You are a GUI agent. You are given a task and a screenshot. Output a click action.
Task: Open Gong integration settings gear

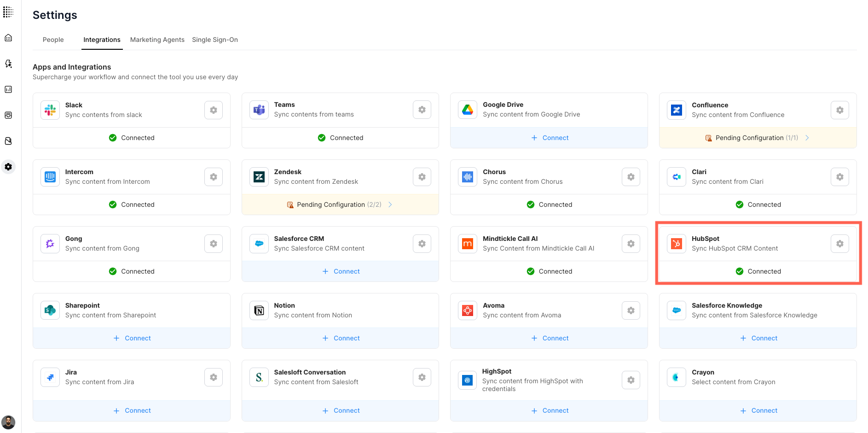(x=214, y=244)
